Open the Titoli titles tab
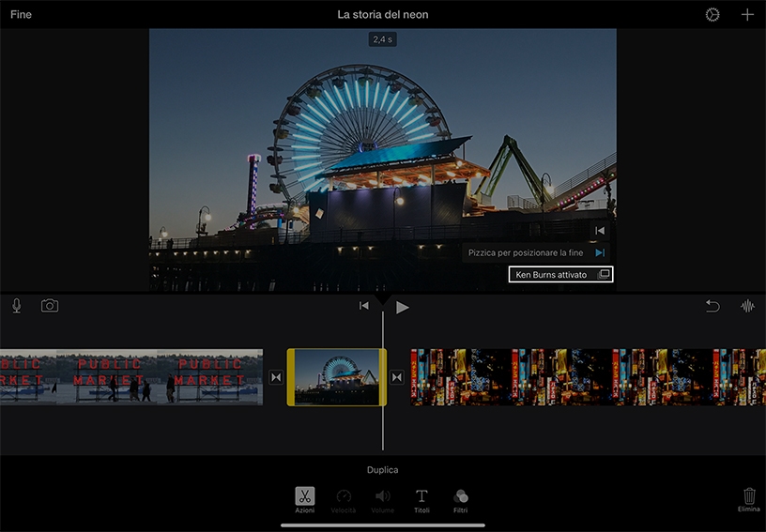Image resolution: width=766 pixels, height=532 pixels. click(x=421, y=501)
